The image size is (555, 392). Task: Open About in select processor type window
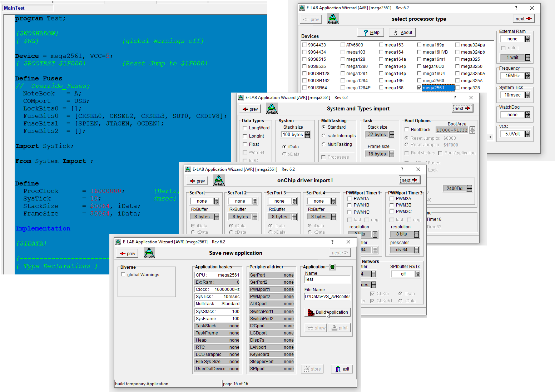tap(402, 33)
